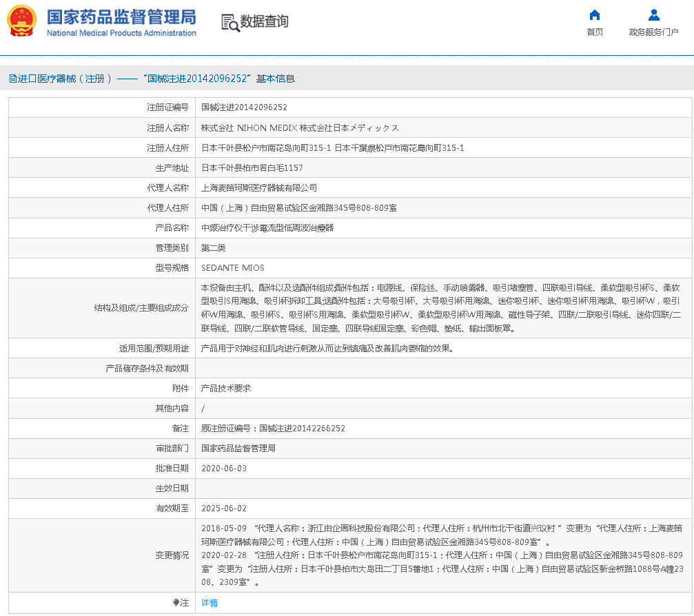Click the 代理人住所 row label
This screenshot has height=616, width=694.
pyautogui.click(x=167, y=207)
